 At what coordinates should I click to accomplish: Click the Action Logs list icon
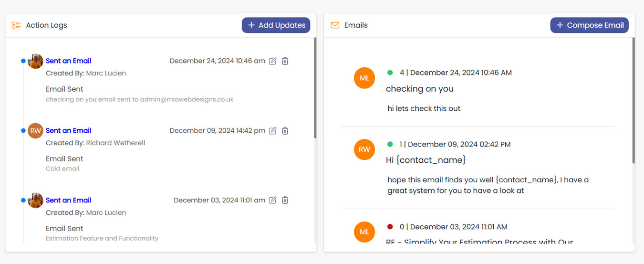17,25
